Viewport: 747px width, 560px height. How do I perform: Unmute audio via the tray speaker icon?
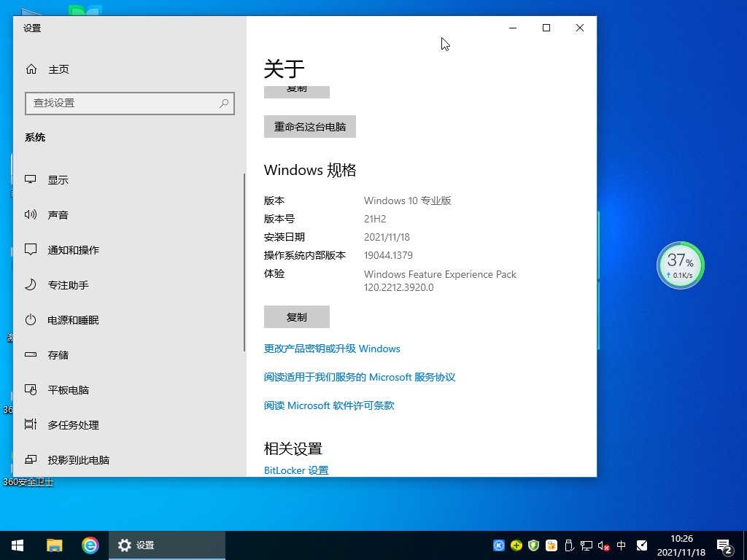coord(603,545)
